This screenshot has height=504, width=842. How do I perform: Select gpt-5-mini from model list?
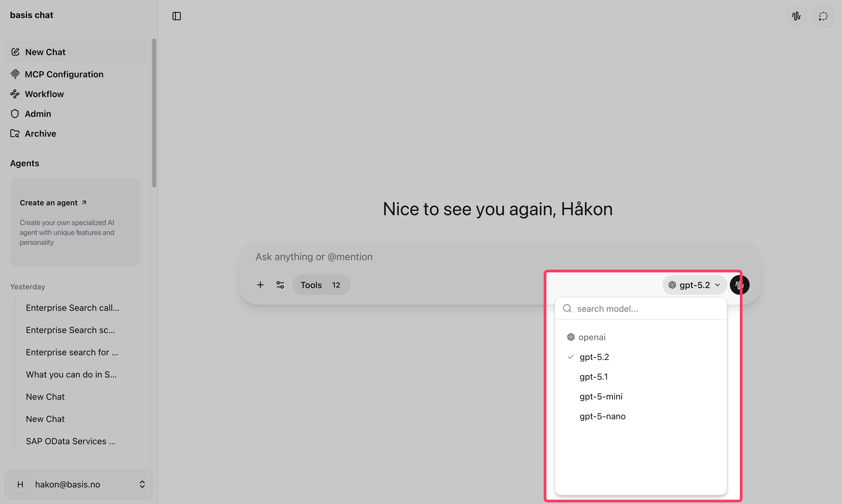pyautogui.click(x=601, y=396)
